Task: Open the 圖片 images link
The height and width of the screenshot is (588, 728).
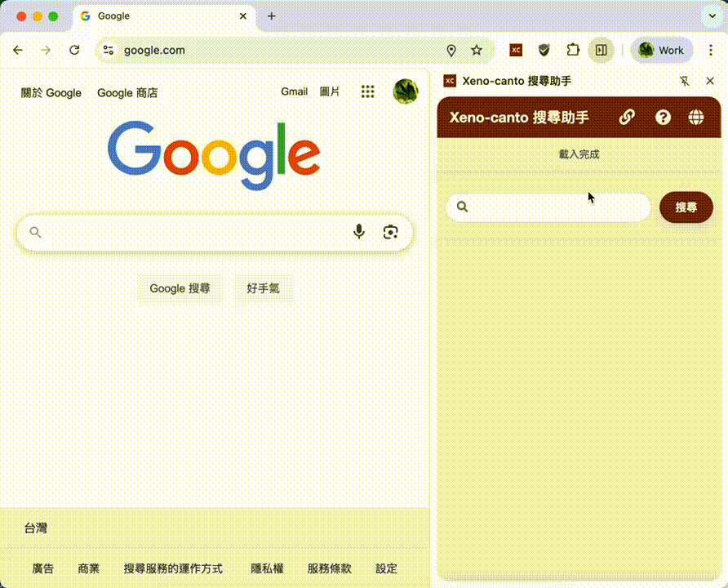Action: [329, 91]
